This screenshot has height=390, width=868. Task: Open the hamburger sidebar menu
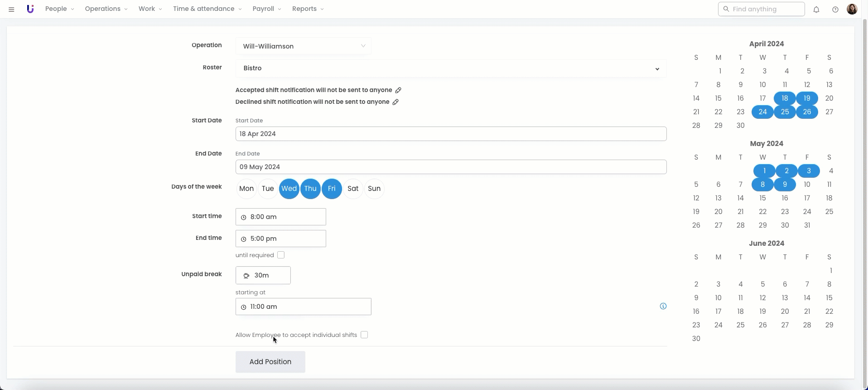click(x=12, y=9)
